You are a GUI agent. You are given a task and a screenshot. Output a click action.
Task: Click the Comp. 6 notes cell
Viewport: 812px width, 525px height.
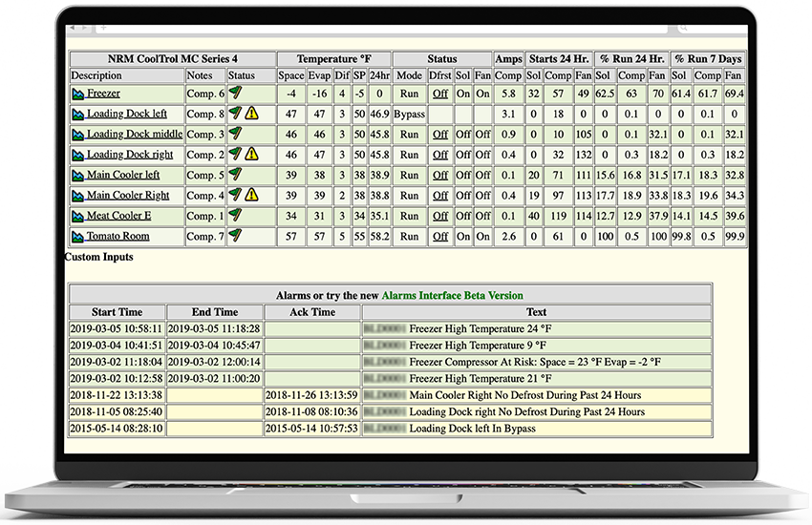205,94
